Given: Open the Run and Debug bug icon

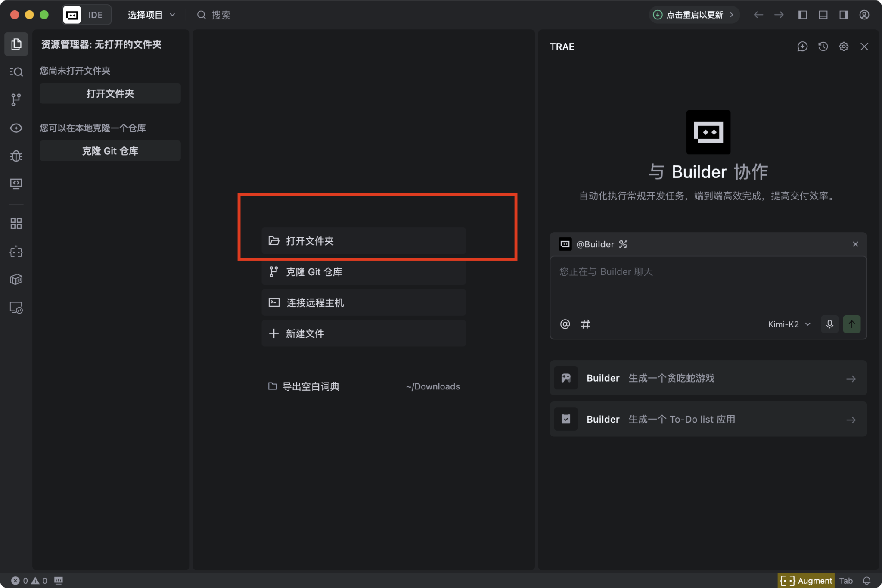Looking at the screenshot, I should [x=16, y=156].
